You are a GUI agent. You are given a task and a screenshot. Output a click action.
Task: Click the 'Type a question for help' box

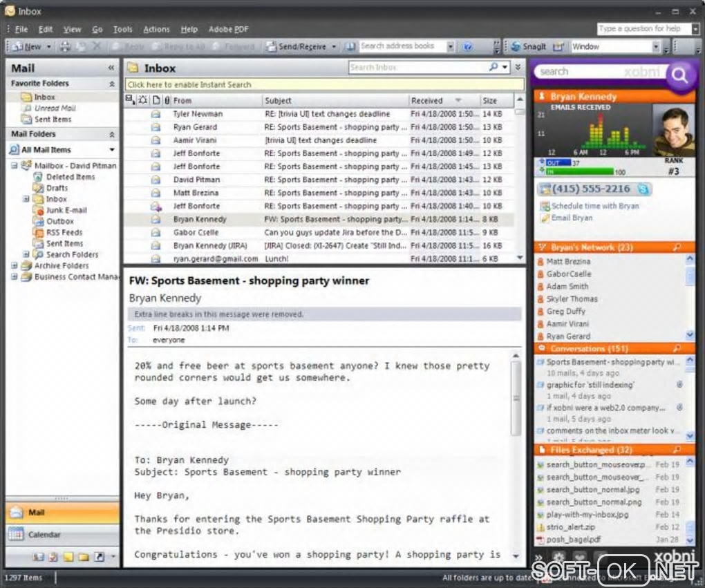[x=644, y=29]
